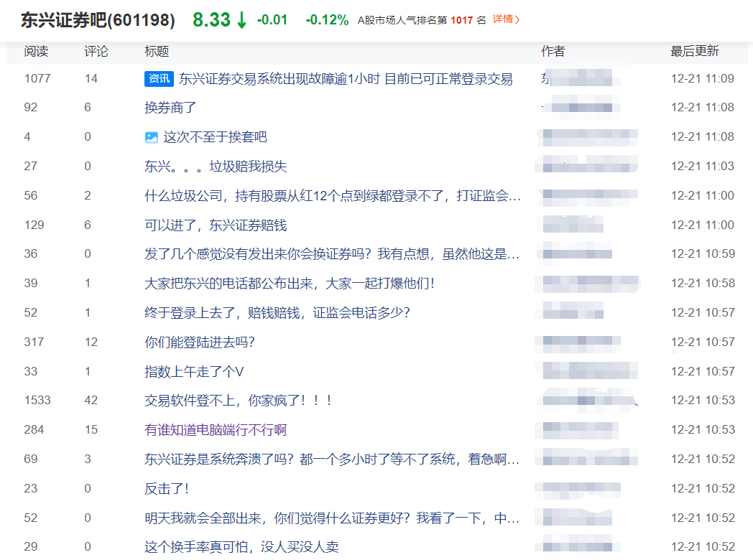Screen dimensions: 753x560
Task: Click the popularity rank number 1017
Action: 461,20
